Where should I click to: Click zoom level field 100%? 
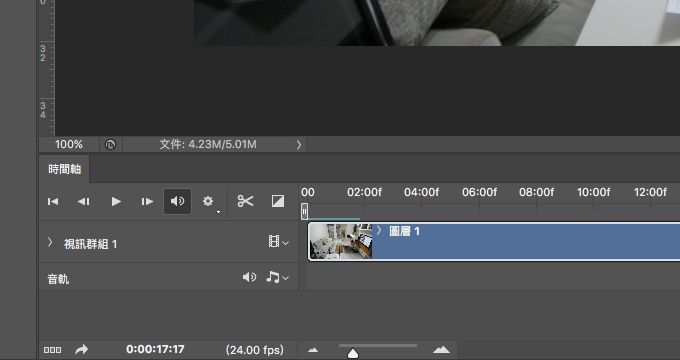69,144
